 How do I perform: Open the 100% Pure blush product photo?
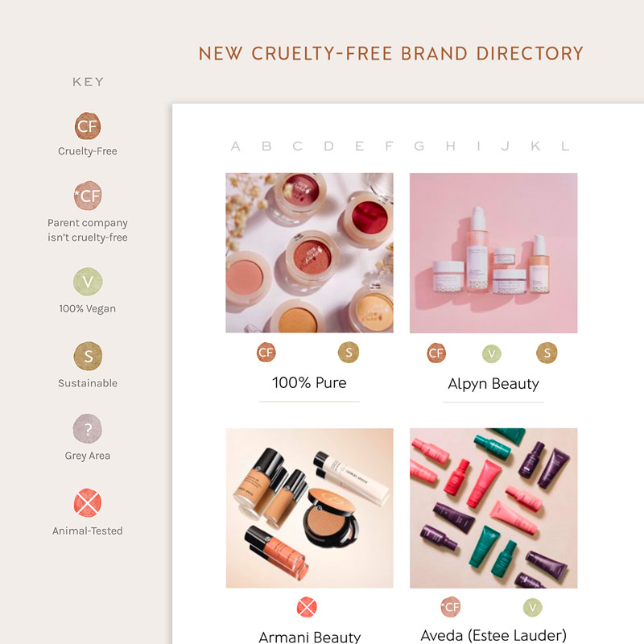click(309, 253)
